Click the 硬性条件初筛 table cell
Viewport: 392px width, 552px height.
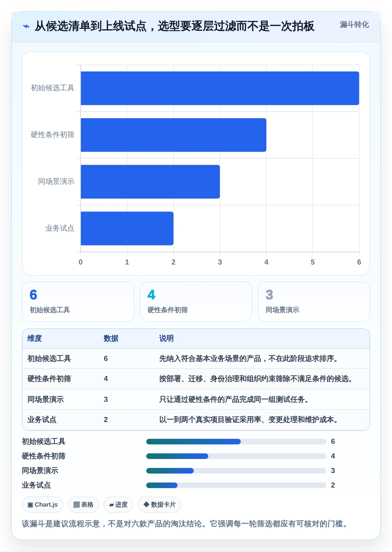(49, 379)
